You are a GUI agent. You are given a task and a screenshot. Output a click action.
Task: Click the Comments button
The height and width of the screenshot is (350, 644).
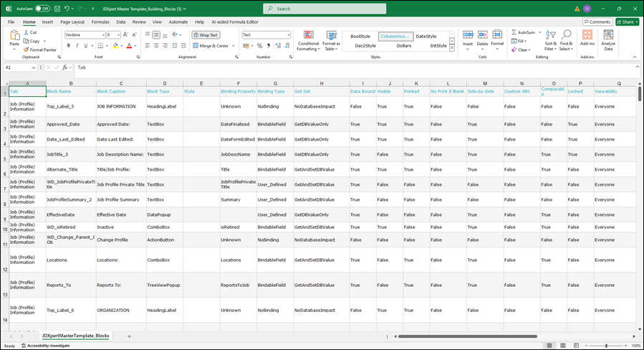(597, 22)
